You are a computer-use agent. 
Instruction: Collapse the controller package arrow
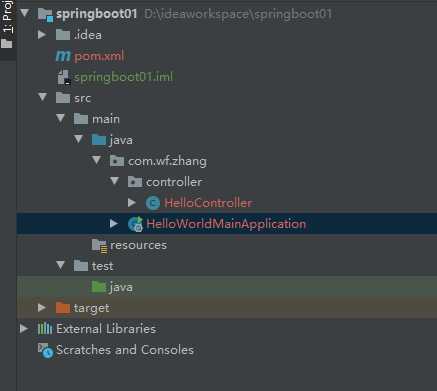pos(114,181)
